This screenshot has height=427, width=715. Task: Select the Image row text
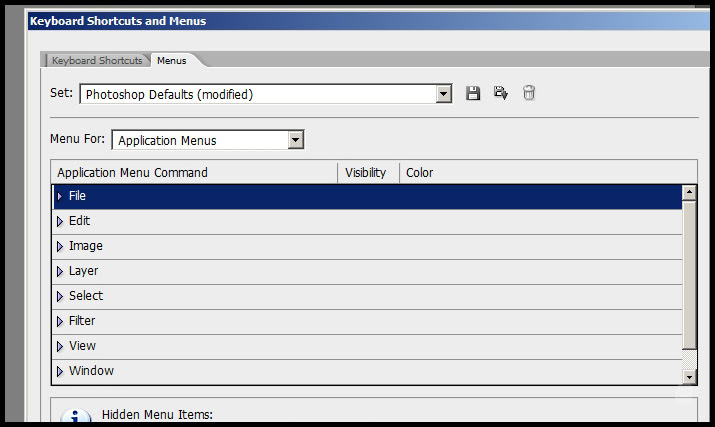tap(86, 246)
